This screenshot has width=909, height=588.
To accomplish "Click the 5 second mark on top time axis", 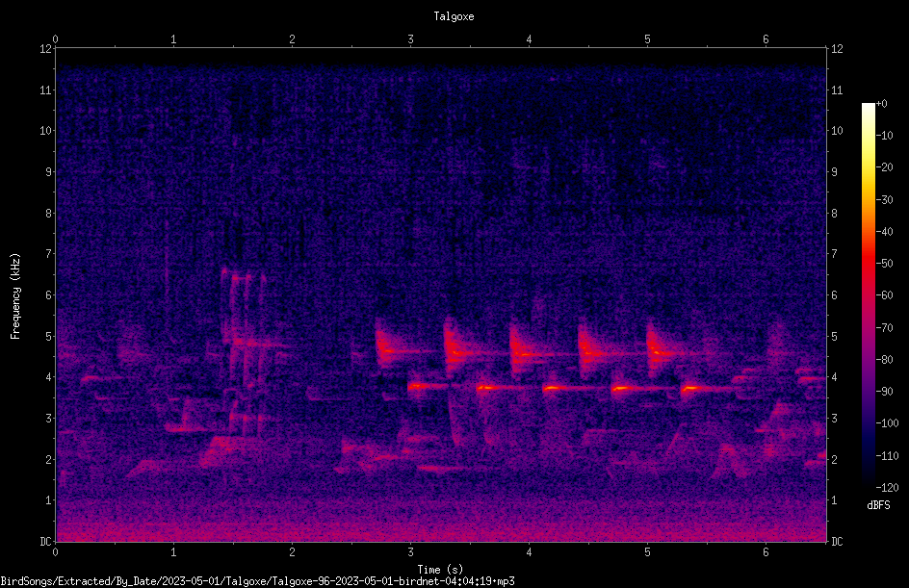I will 647,39.
